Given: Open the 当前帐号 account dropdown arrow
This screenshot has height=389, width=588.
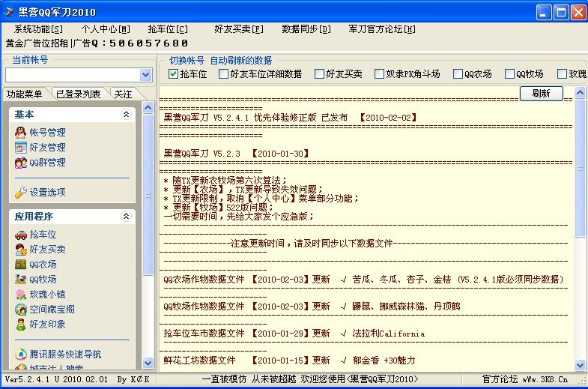Looking at the screenshot, I should [x=146, y=75].
